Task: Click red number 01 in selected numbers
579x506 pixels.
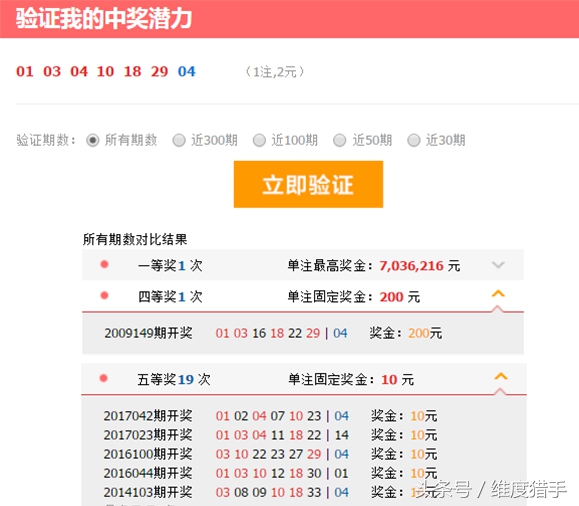Action: click(25, 71)
